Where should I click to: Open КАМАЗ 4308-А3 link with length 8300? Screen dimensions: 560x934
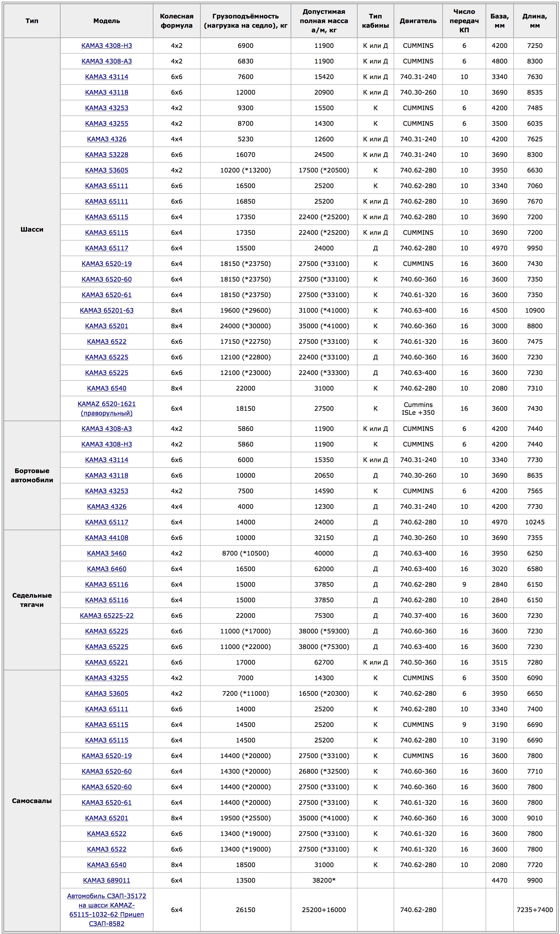106,61
